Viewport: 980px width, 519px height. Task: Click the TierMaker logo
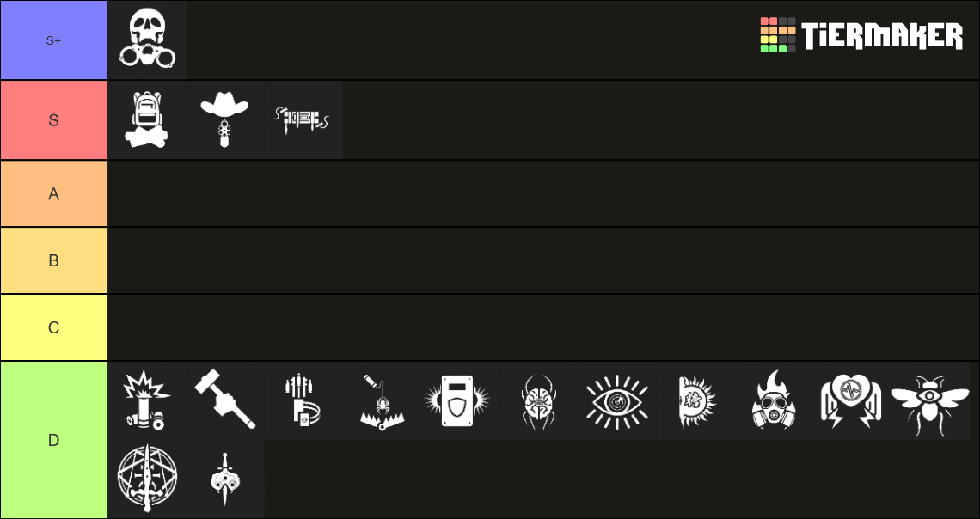pyautogui.click(x=861, y=35)
